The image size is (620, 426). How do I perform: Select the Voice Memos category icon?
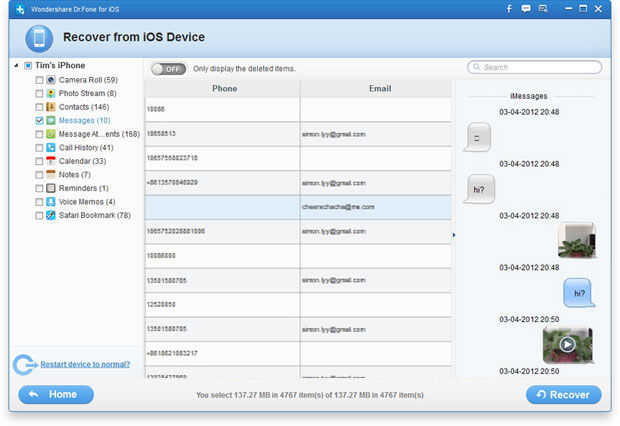[51, 202]
